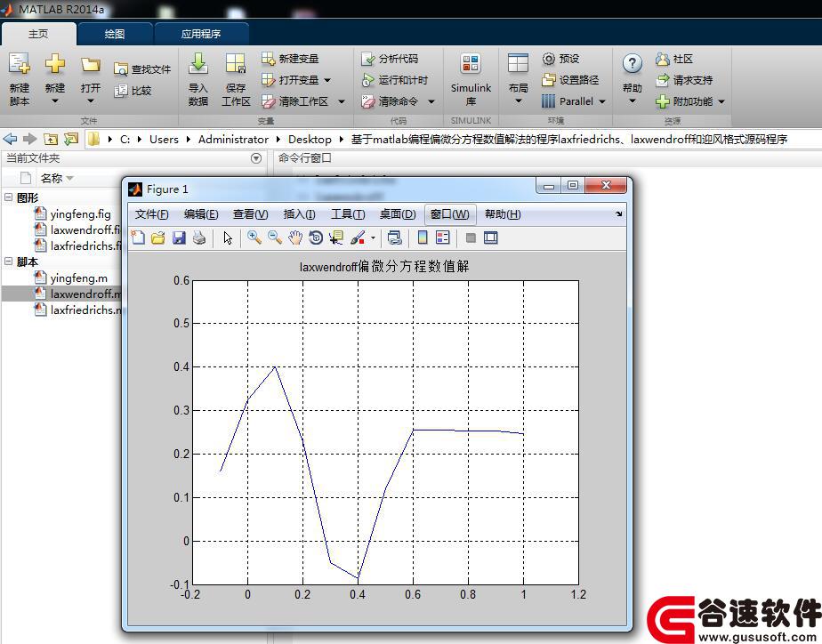Open the 当前文件夹 panel actions menu
The image size is (822, 644).
pos(256,158)
